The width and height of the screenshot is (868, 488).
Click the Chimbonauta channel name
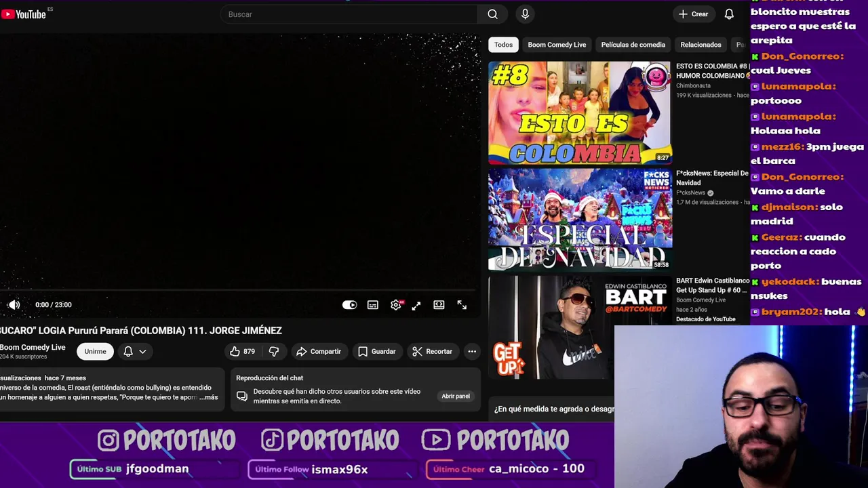click(693, 85)
